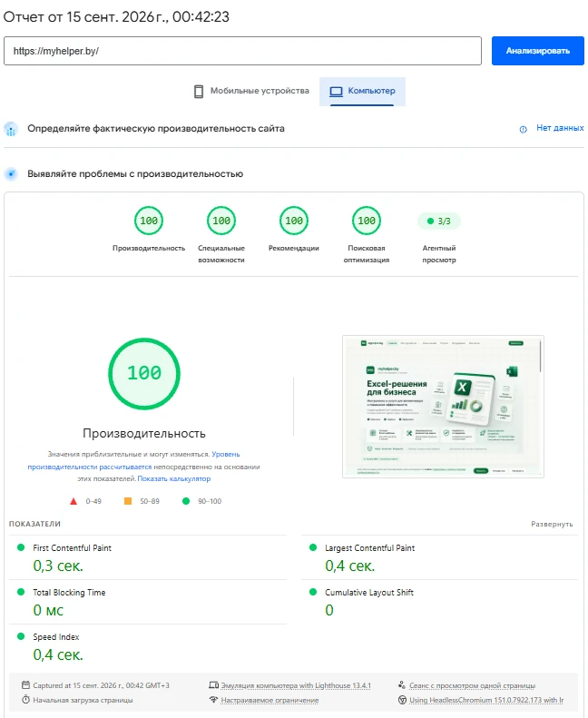Click the diagnostics icon next to Выявляйте проблемы
This screenshot has height=718, width=588.
click(11, 174)
